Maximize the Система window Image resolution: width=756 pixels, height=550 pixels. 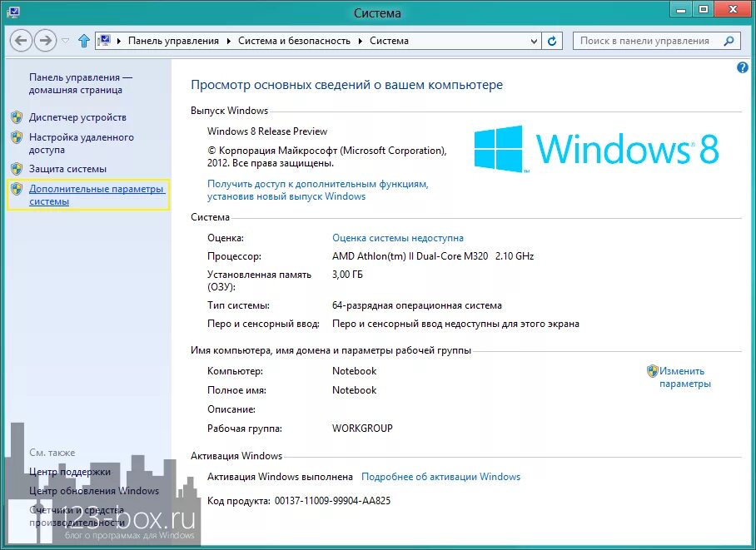(x=704, y=9)
